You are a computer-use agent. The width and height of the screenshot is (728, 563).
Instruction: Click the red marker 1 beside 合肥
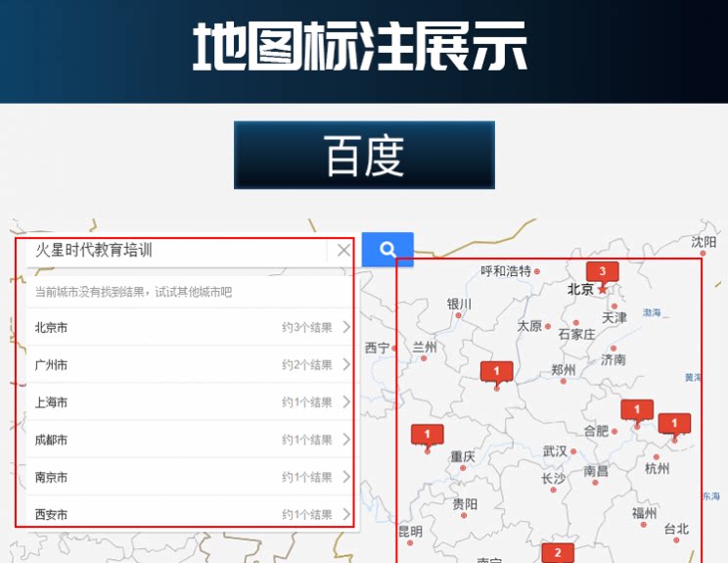(637, 410)
